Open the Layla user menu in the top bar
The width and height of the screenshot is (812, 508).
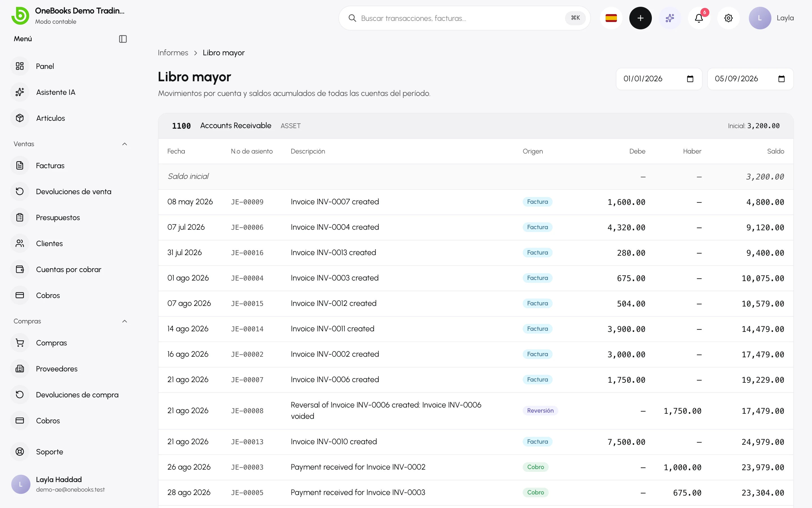click(771, 18)
